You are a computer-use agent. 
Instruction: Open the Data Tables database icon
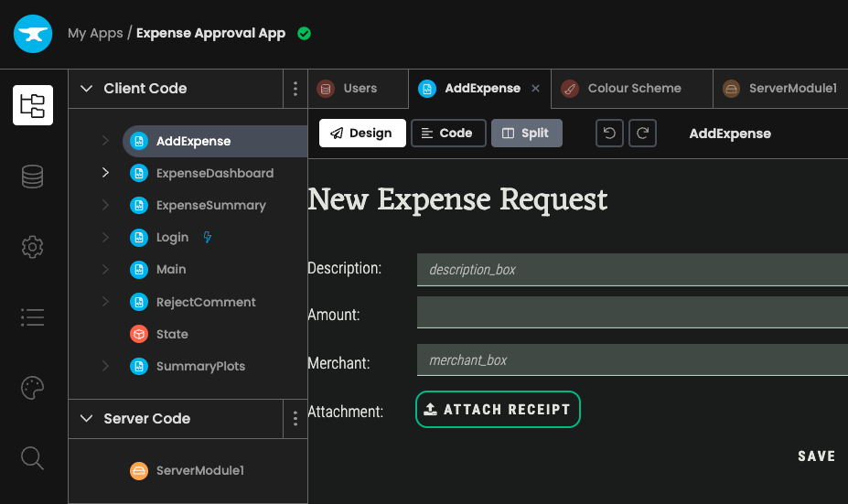click(x=32, y=176)
